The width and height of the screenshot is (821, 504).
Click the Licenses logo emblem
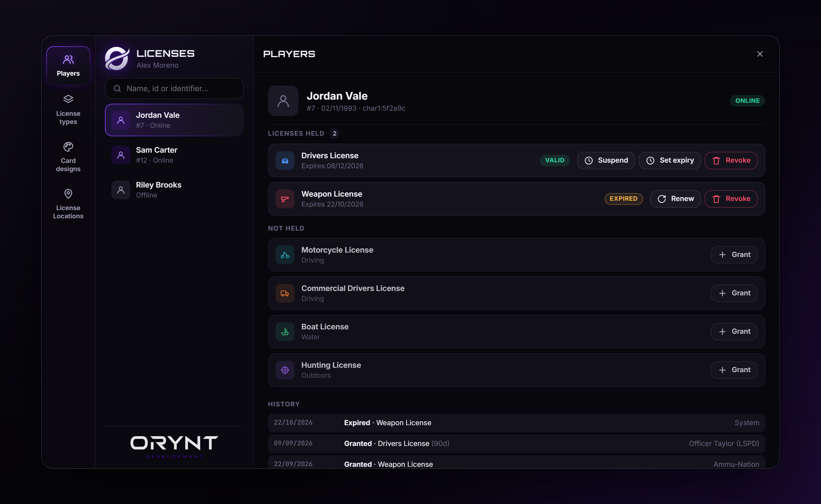point(117,58)
